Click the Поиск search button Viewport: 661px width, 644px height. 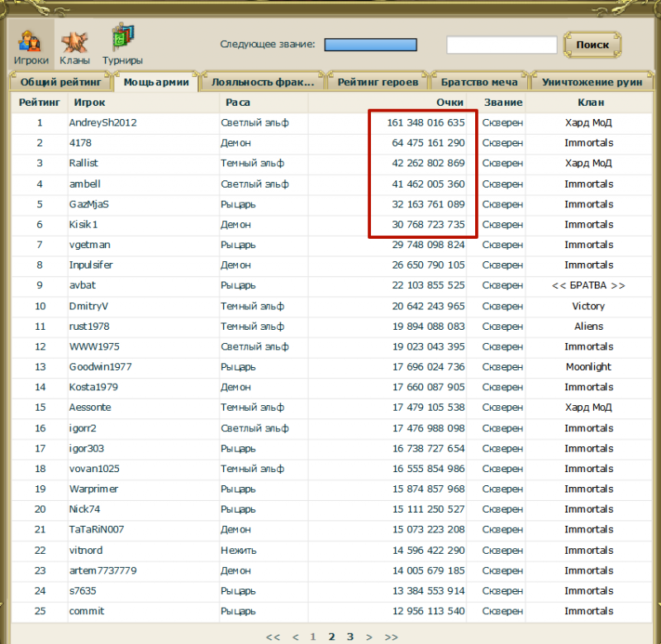coord(592,45)
